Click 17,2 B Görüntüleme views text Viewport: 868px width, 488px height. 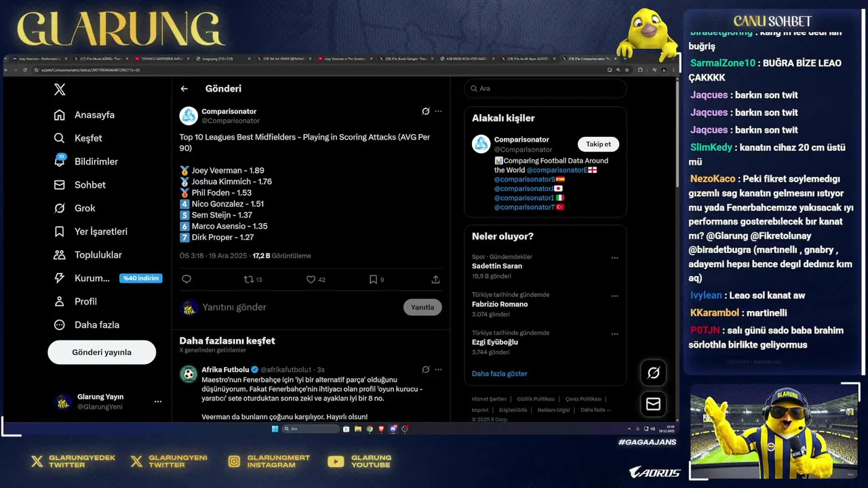coord(281,256)
